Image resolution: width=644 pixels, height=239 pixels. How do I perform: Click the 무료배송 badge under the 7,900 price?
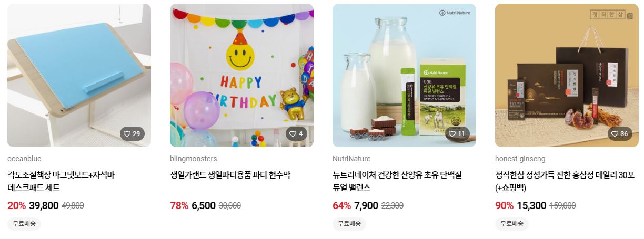pyautogui.click(x=349, y=223)
